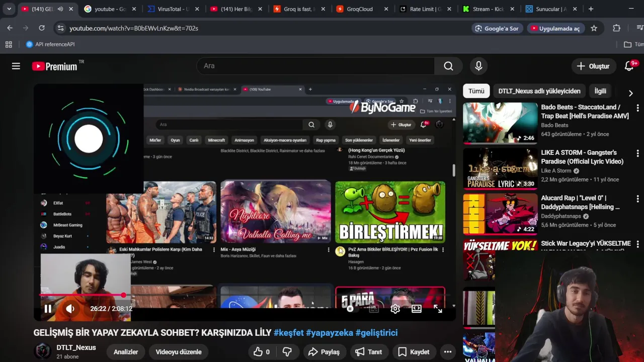Click the Paylaş share button

tap(324, 352)
